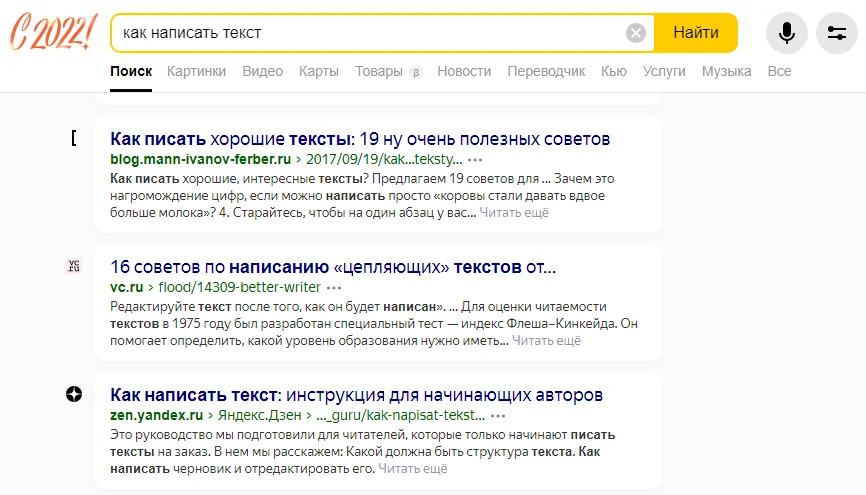Click 'Читать ещё' under the vc.ru snippet
Image resolution: width=866 pixels, height=495 pixels.
coord(546,341)
